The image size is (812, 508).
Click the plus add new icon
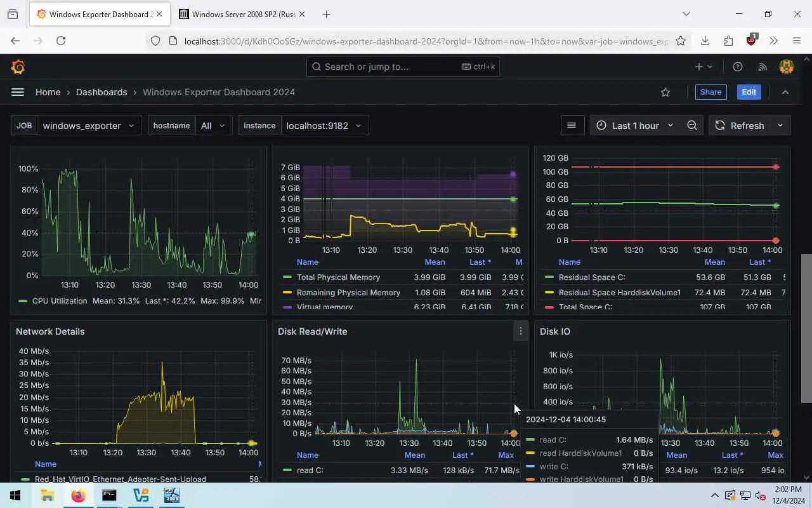(x=698, y=67)
